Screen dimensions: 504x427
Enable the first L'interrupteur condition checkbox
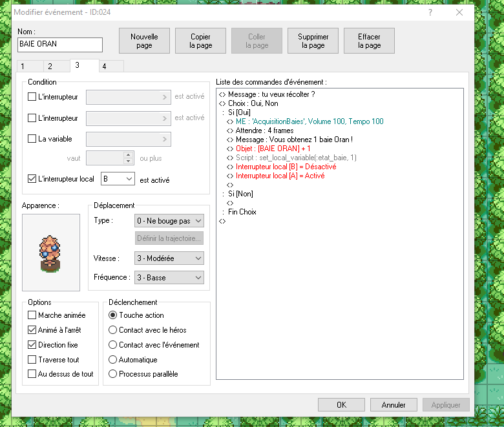pyautogui.click(x=32, y=97)
